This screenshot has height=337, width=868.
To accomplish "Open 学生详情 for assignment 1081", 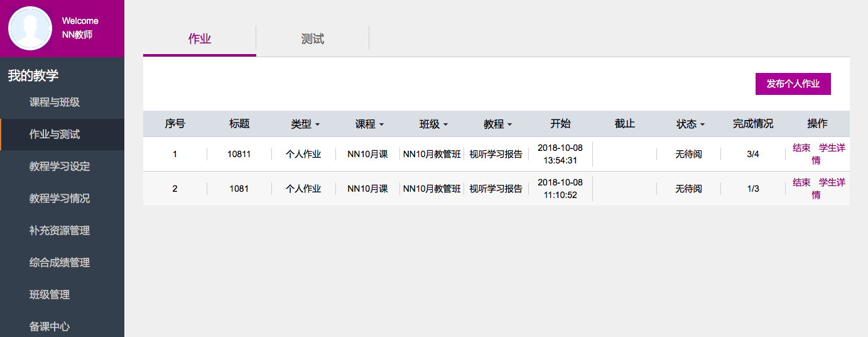I will click(x=832, y=182).
